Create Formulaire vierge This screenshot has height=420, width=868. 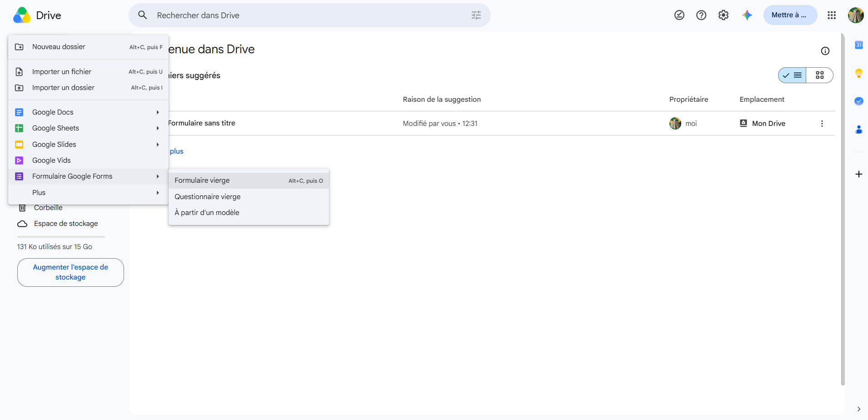(x=249, y=180)
